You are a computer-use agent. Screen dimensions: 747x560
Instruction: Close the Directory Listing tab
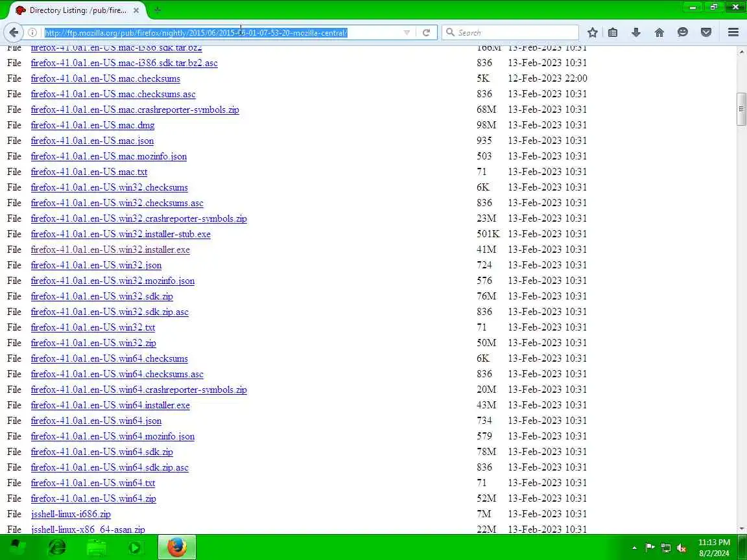(x=136, y=10)
